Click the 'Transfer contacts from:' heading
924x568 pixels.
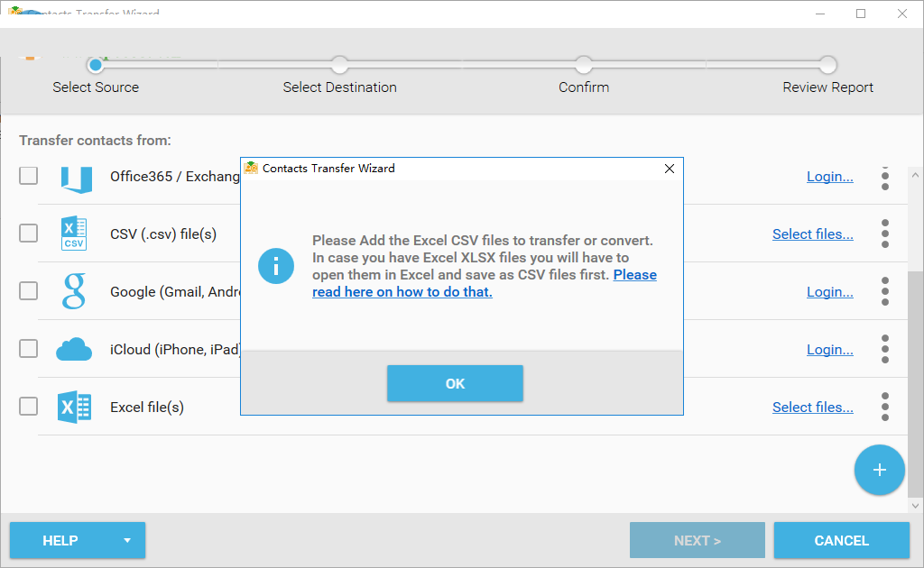[x=95, y=141]
